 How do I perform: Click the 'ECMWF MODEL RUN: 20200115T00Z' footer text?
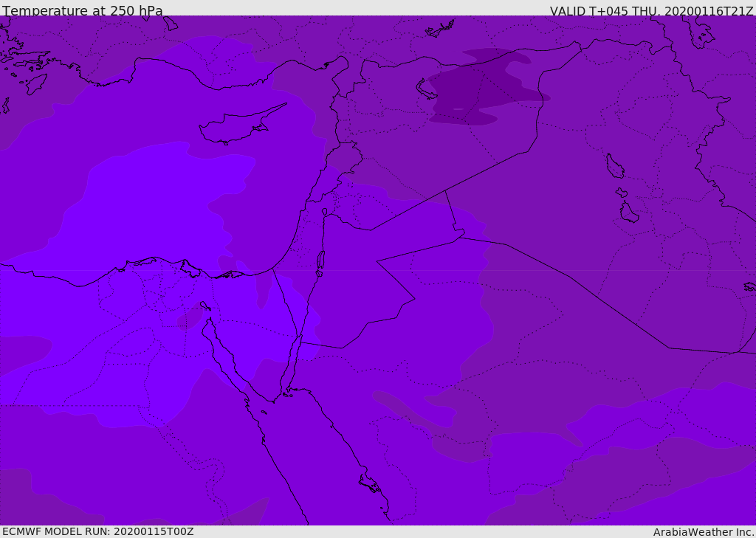(98, 531)
